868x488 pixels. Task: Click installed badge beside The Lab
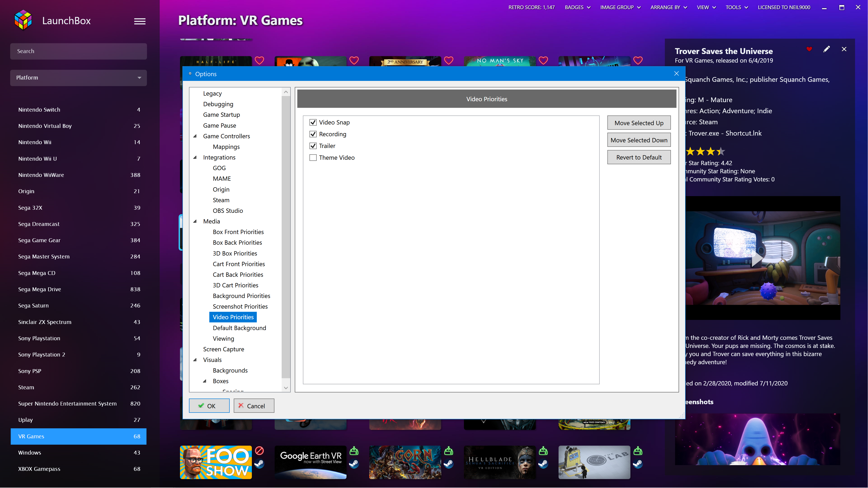(638, 451)
